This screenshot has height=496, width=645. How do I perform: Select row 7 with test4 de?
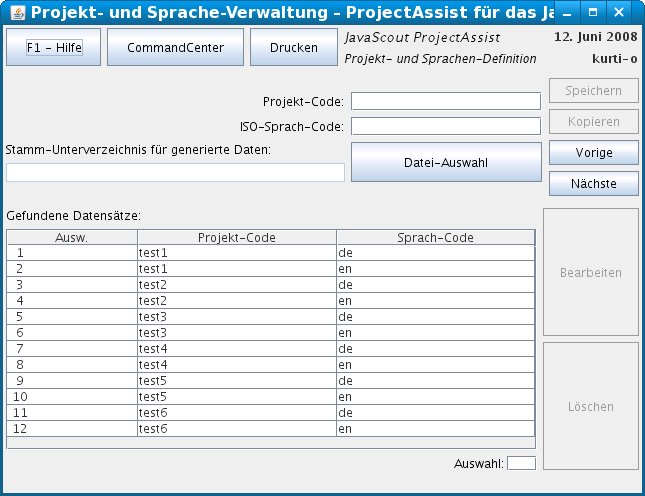(237, 348)
